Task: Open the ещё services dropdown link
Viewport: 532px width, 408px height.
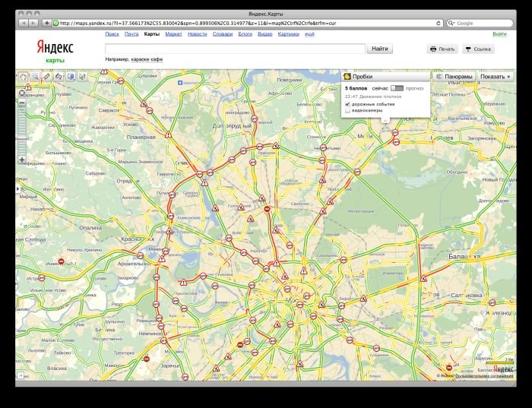Action: pyautogui.click(x=309, y=34)
